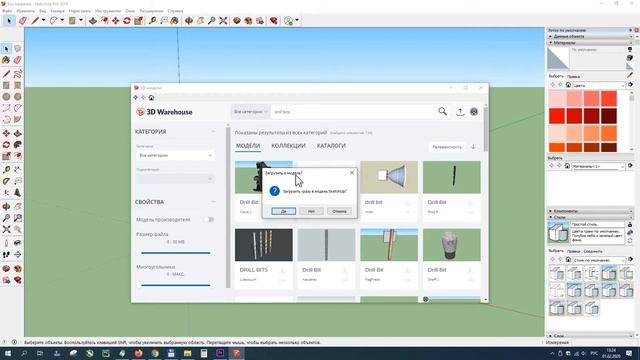
Task: Pick the bright red swatch in the Materials panel
Action: pyautogui.click(x=557, y=116)
